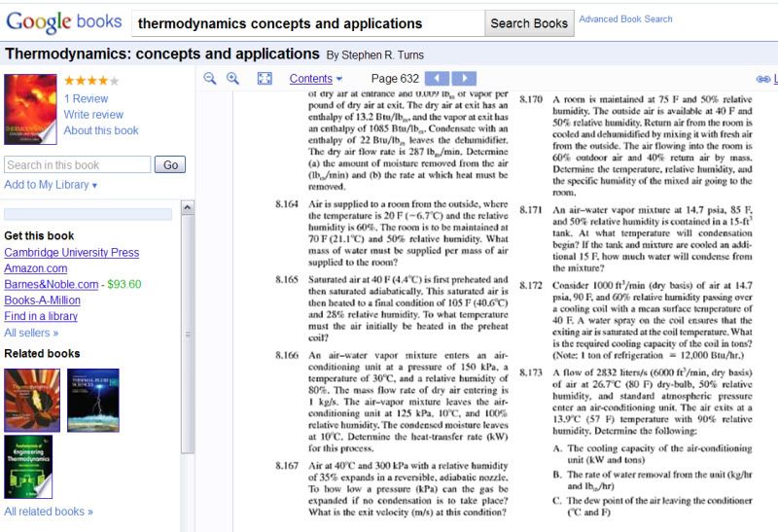This screenshot has height=532, width=778.
Task: Click problem number 8.166
Action: pos(287,355)
